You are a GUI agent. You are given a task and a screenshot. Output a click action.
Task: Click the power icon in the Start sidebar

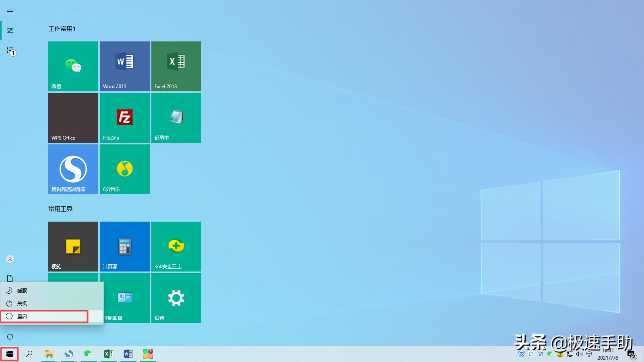pos(10,336)
